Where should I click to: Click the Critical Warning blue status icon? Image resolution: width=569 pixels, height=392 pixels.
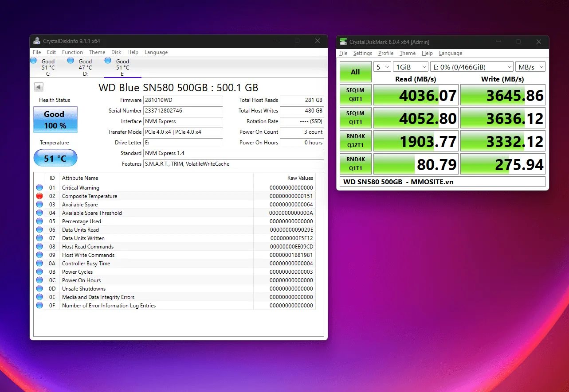40,187
